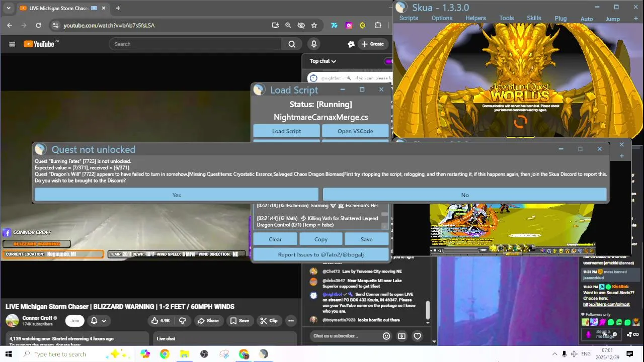644x362 pixels.
Task: Click the YouTube search box
Action: click(196, 44)
